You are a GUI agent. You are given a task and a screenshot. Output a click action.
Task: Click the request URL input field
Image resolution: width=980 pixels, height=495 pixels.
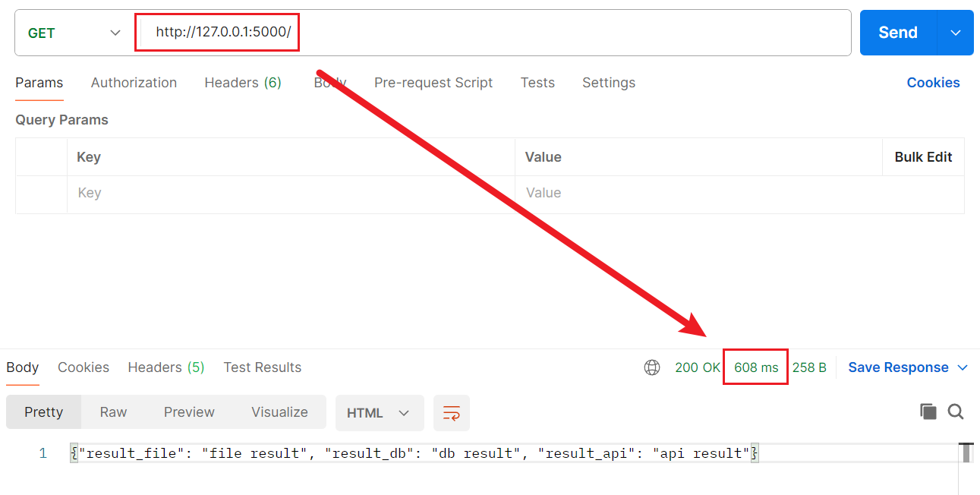pyautogui.click(x=495, y=33)
